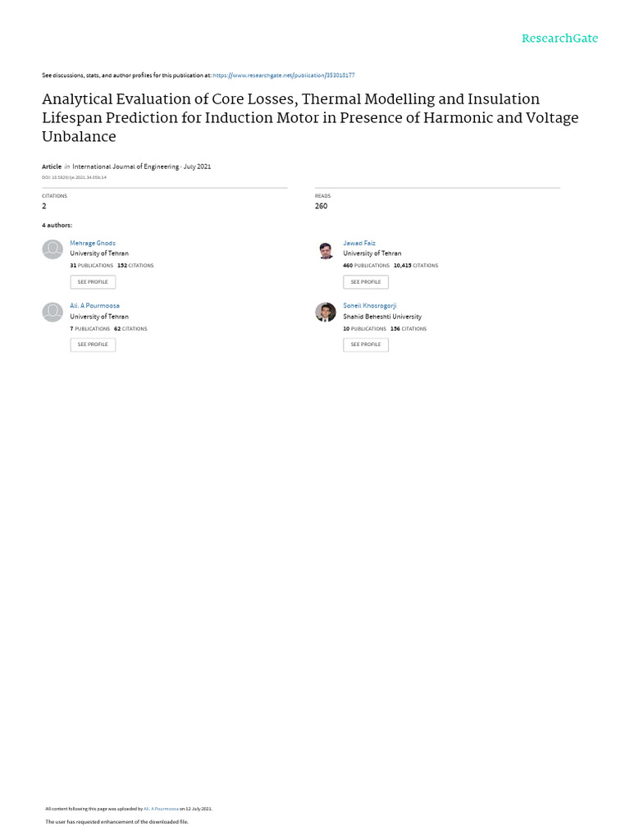This screenshot has height=840, width=630.
Task: Open Jawad Faiz author name link
Action: (x=359, y=243)
